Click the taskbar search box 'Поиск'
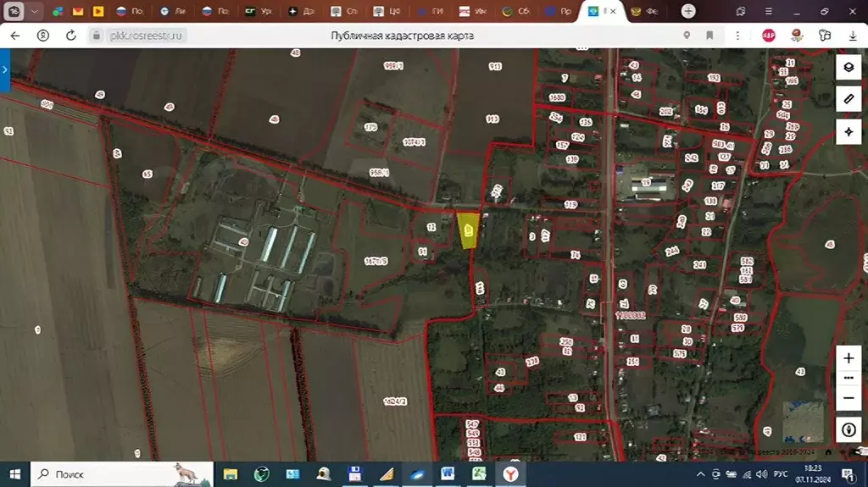Screen dimensions: 868x487 click(122, 474)
